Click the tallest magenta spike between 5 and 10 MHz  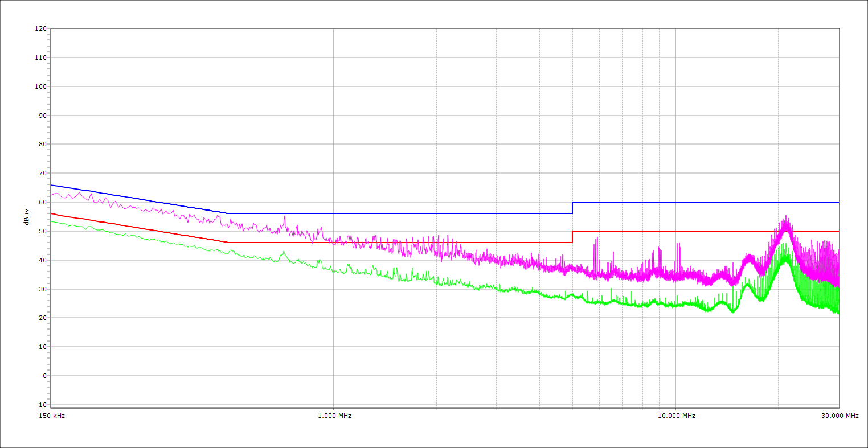(597, 238)
